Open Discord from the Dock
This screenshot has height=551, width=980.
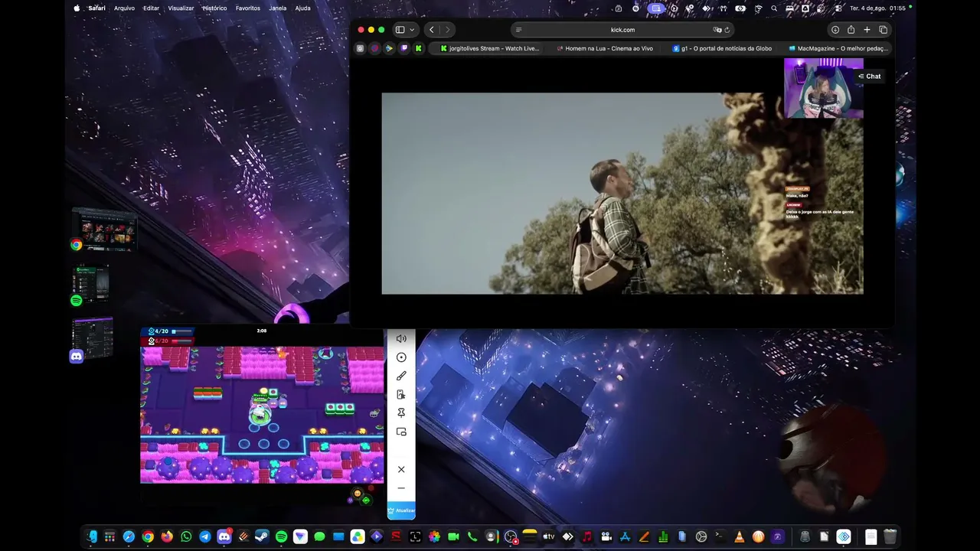[224, 536]
